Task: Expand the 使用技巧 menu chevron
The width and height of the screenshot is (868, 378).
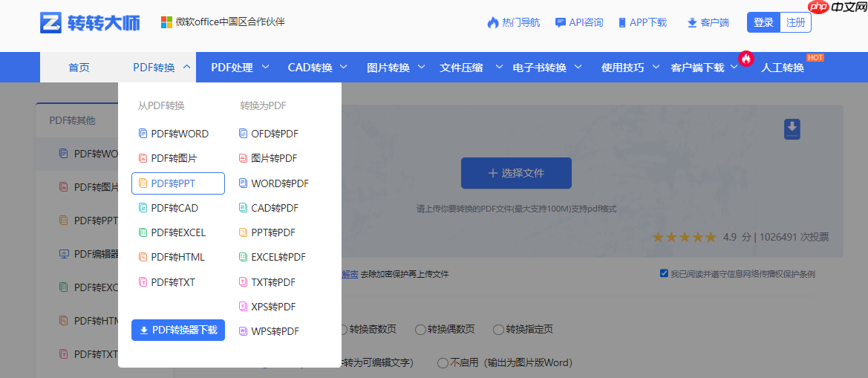Action: click(656, 67)
